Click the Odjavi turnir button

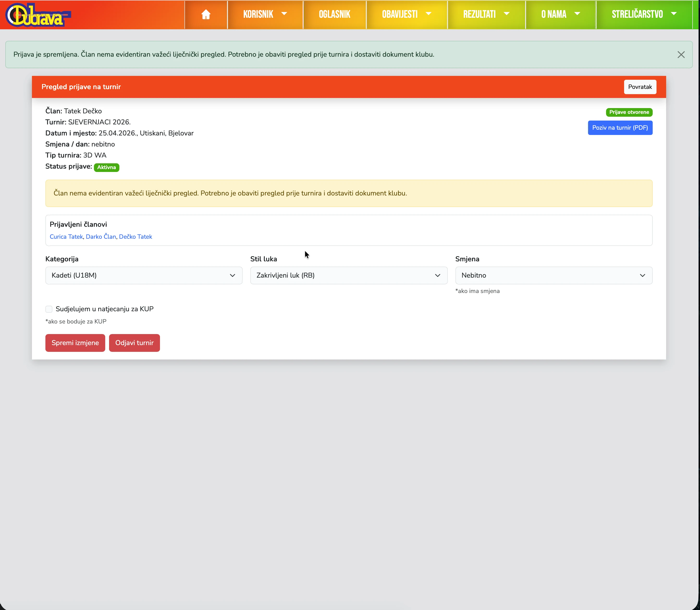[134, 343]
